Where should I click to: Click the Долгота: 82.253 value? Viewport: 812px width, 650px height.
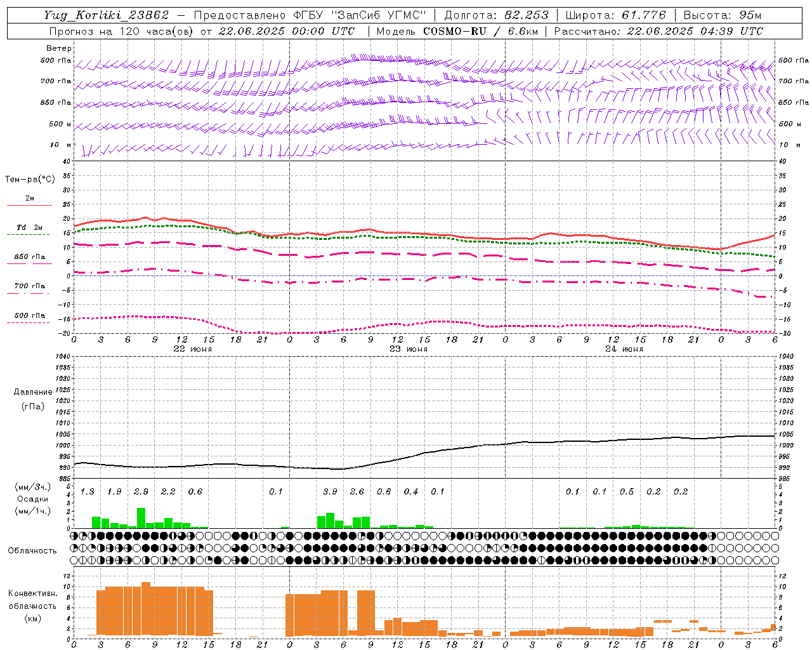click(x=497, y=15)
